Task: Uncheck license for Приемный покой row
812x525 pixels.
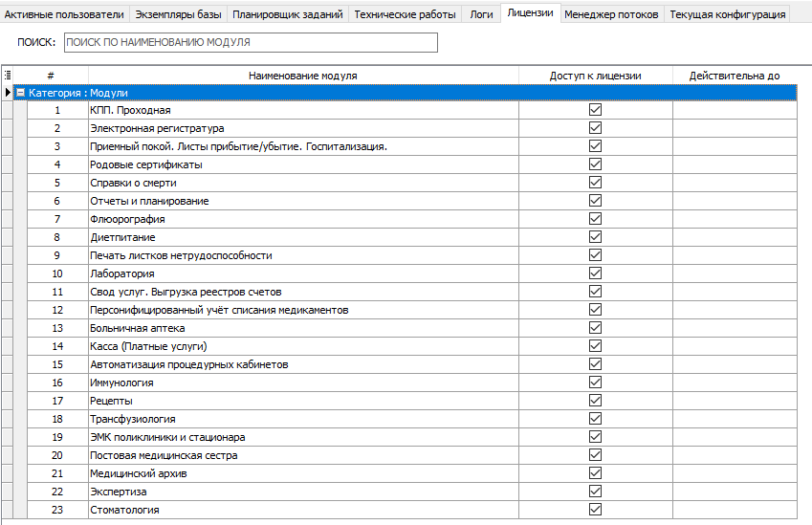Action: pyautogui.click(x=596, y=146)
